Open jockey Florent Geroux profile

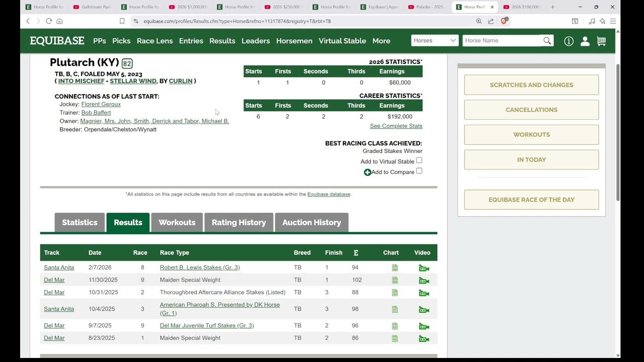point(101,104)
